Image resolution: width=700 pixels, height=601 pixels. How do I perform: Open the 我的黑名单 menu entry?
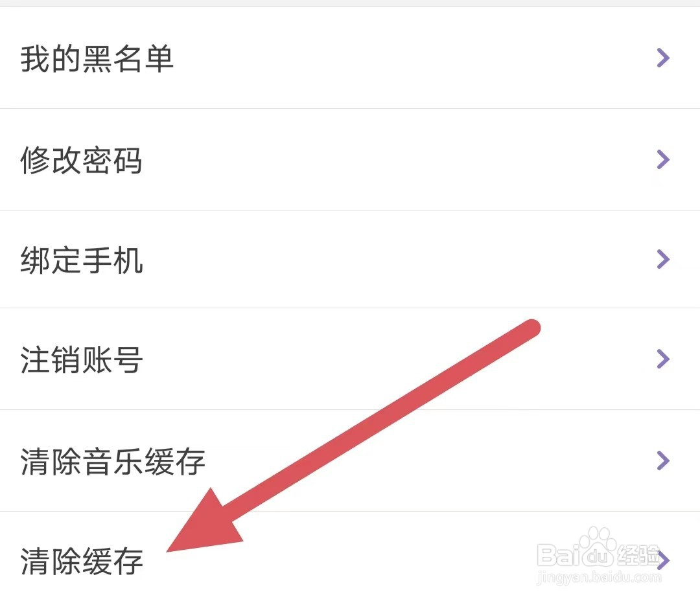[350, 58]
